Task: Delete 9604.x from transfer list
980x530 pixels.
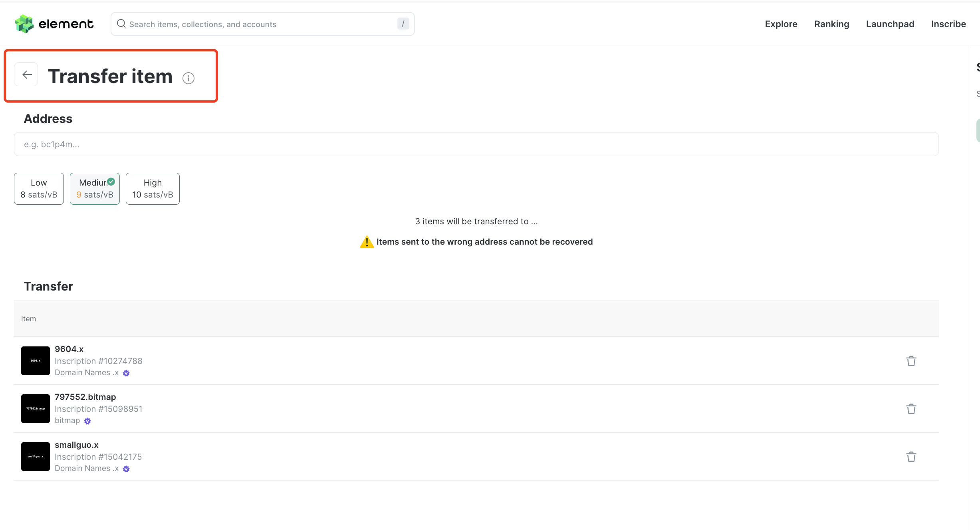Action: coord(911,361)
